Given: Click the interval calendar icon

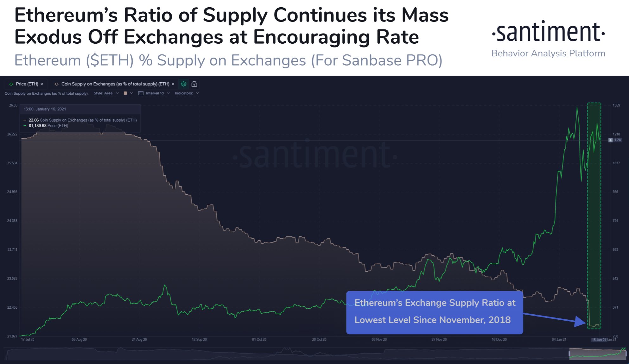Looking at the screenshot, I should (x=141, y=93).
